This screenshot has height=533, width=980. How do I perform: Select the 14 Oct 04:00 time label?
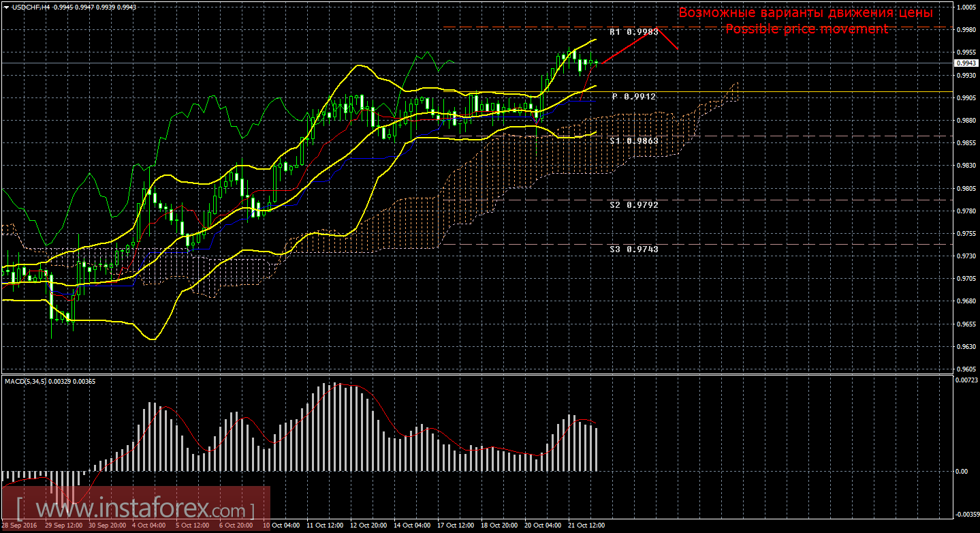(x=411, y=526)
